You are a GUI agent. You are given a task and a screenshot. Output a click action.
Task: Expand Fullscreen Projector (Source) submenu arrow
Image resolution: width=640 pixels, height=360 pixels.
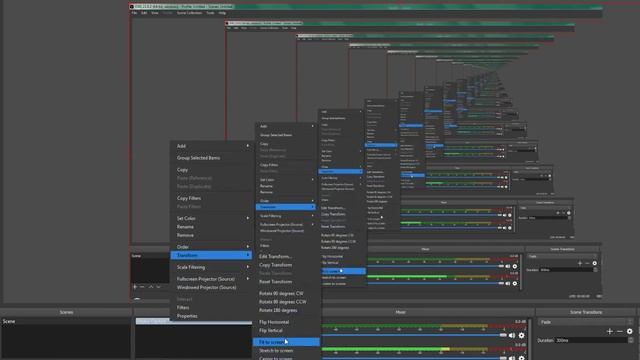pyautogui.click(x=248, y=279)
